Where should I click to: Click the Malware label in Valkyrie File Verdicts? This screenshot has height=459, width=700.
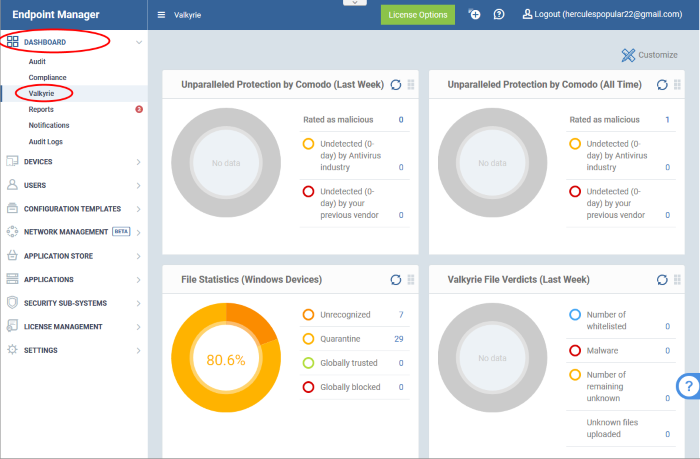click(x=602, y=351)
